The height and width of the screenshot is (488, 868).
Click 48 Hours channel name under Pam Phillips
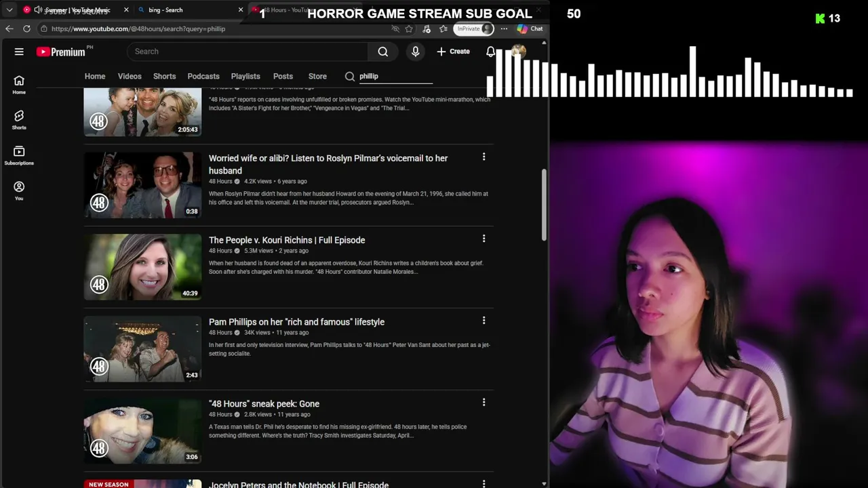(220, 333)
